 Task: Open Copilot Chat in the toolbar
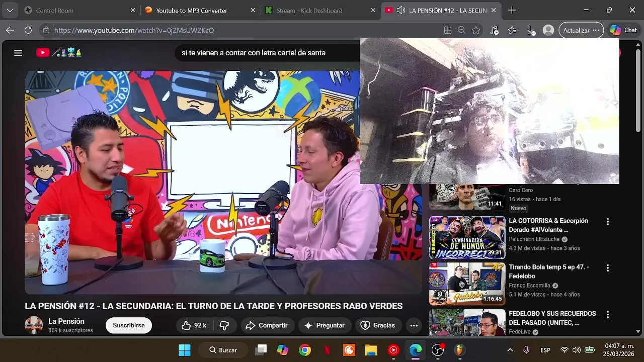[623, 30]
